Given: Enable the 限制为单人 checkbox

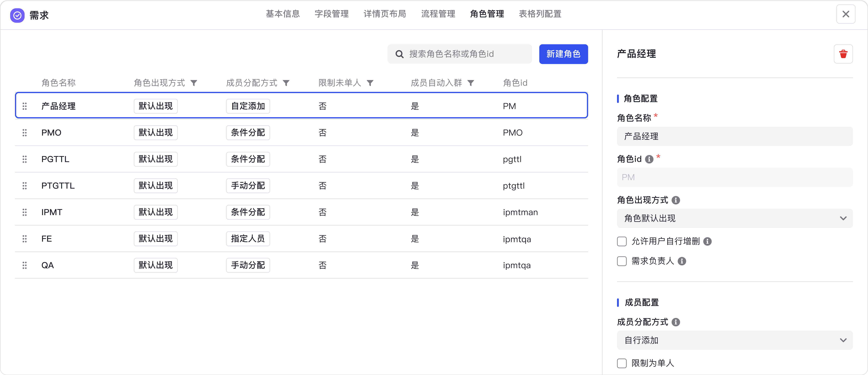Looking at the screenshot, I should pos(622,363).
